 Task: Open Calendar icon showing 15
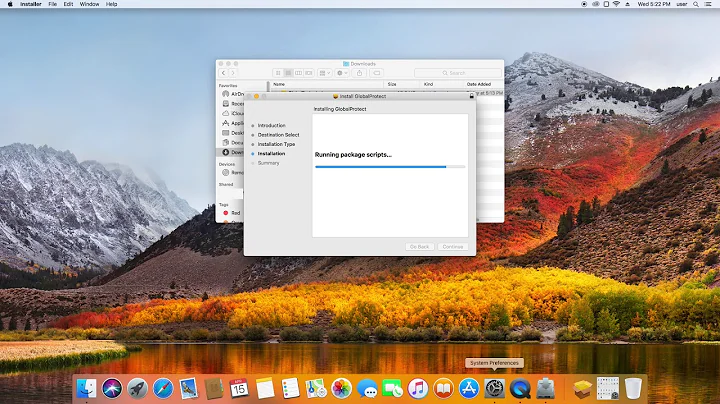(239, 389)
